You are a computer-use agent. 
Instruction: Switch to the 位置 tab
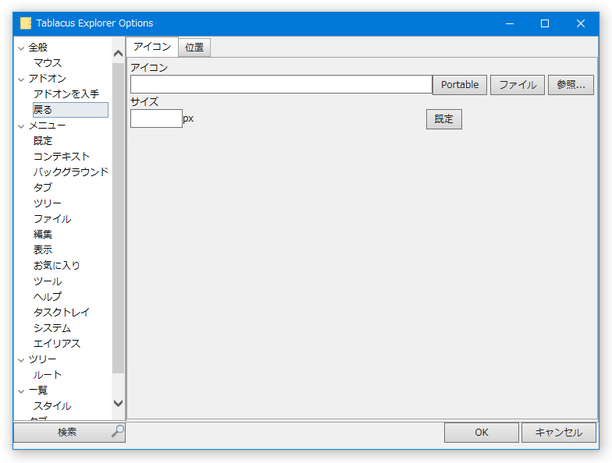coord(194,48)
